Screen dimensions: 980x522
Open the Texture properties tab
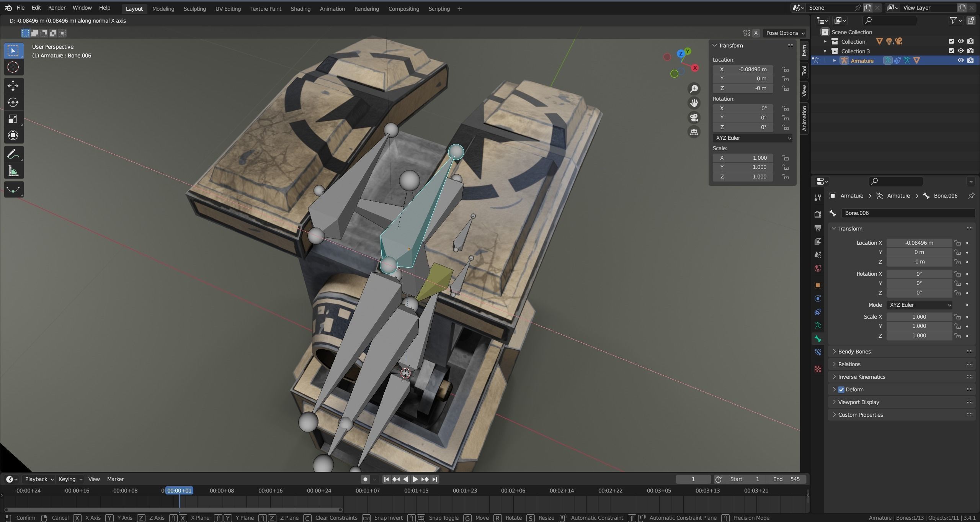[818, 369]
